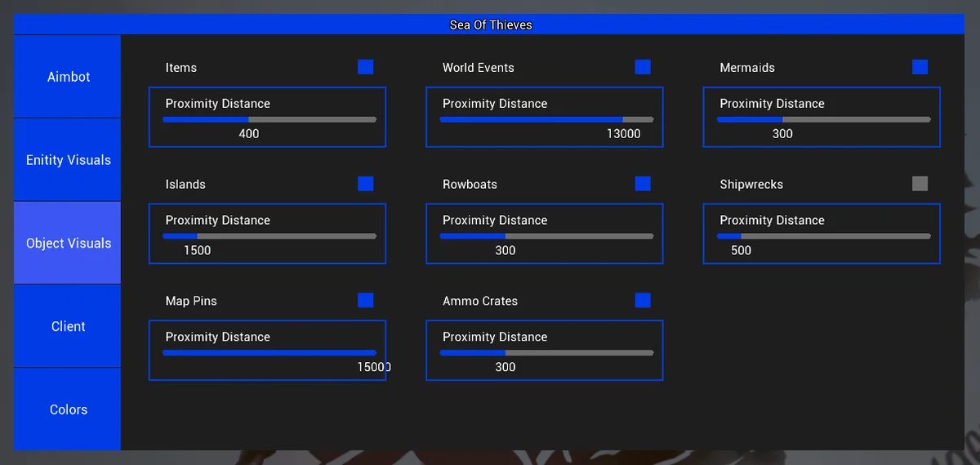Click the Map Pins label

[192, 302]
